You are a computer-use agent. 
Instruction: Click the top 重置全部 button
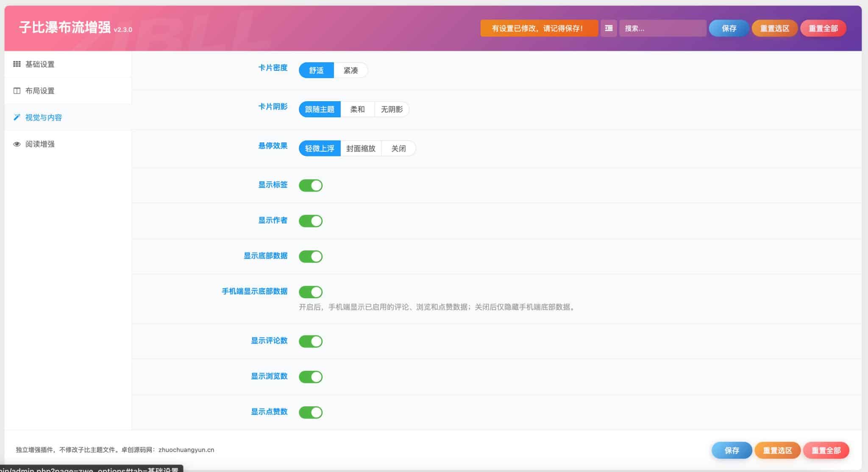coord(823,28)
